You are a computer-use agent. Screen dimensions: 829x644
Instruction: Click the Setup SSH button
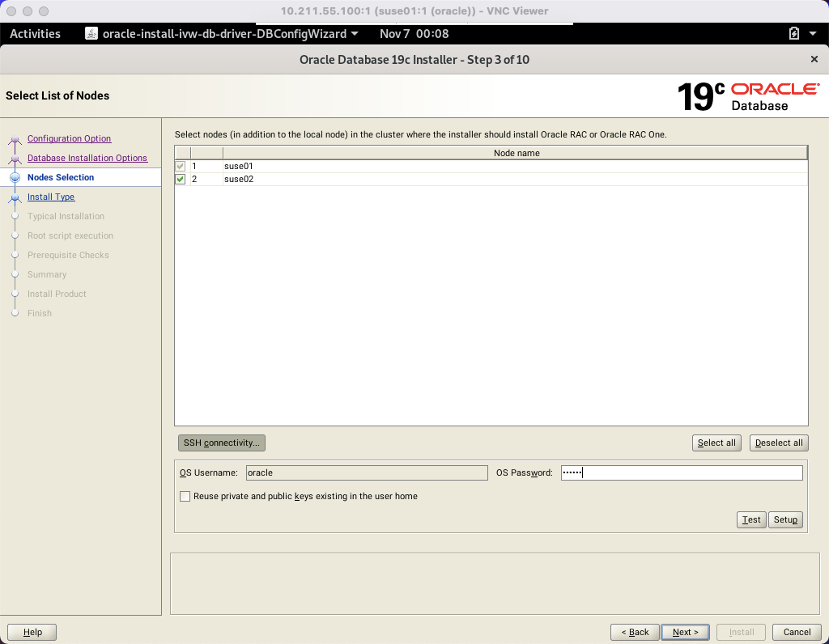coord(785,520)
